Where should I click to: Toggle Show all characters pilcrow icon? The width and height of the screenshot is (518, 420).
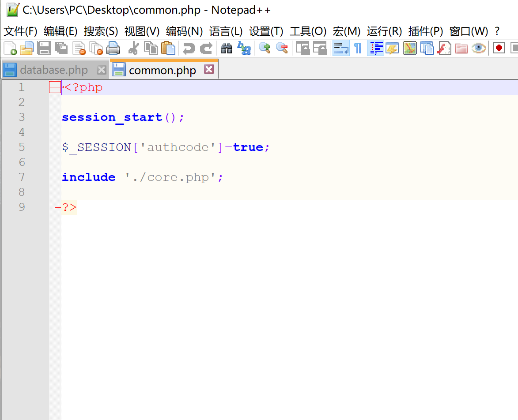(358, 48)
